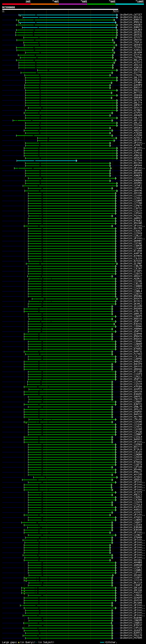This screenshot has width=146, height=644.
Task: Select the UniRef100_Q8S530 label
Action: 131,140
